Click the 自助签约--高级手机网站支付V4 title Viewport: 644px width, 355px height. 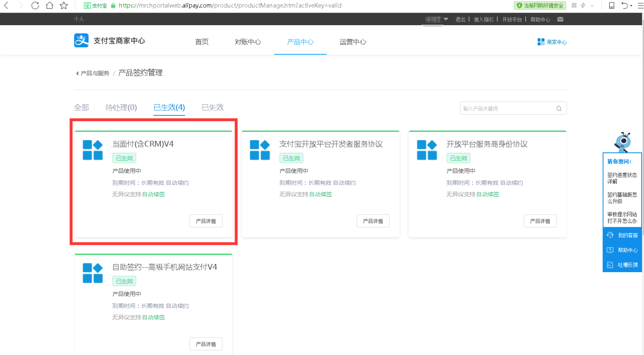coord(165,267)
